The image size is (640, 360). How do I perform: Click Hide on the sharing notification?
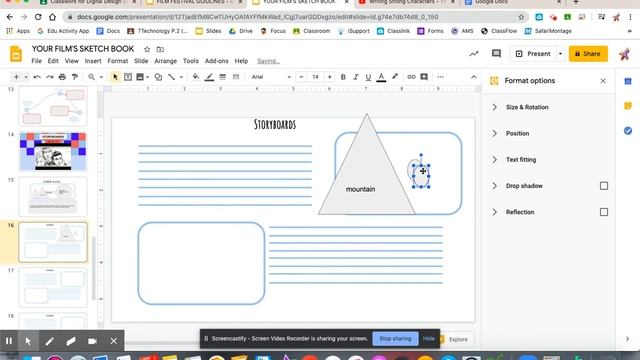tap(429, 338)
